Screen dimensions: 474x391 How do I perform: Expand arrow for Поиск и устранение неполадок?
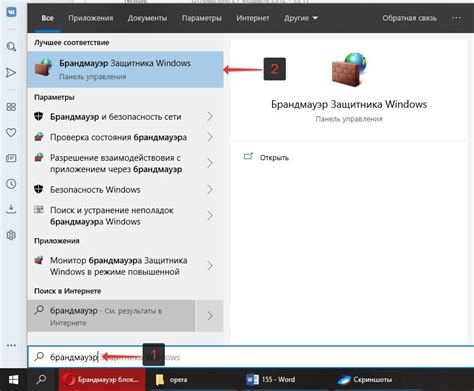click(210, 216)
